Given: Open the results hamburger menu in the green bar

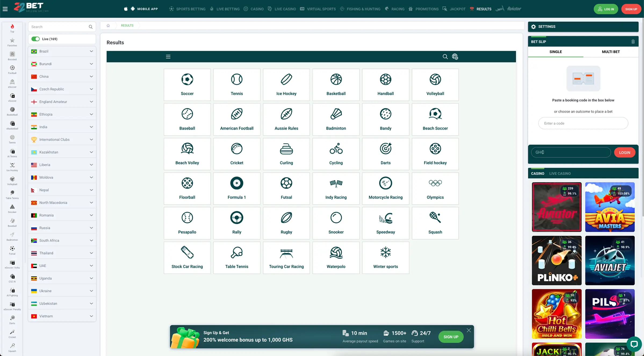Looking at the screenshot, I should [x=168, y=57].
